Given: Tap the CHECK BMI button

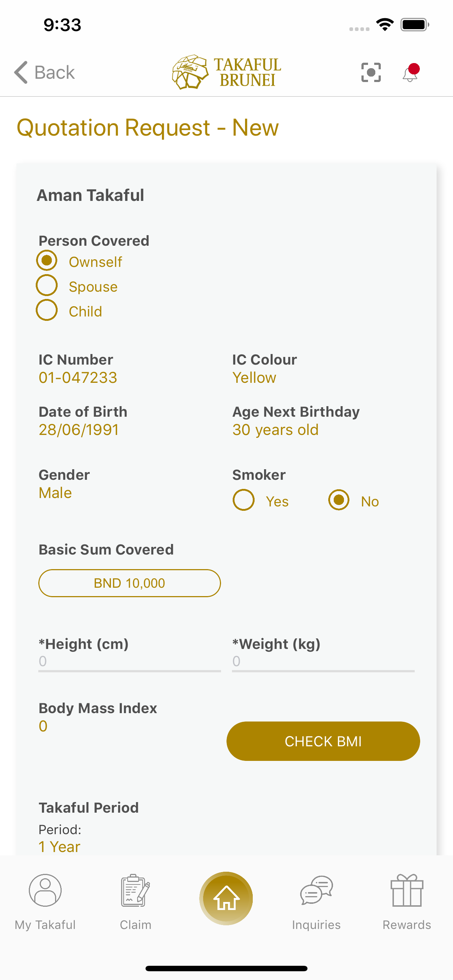Looking at the screenshot, I should (x=323, y=741).
